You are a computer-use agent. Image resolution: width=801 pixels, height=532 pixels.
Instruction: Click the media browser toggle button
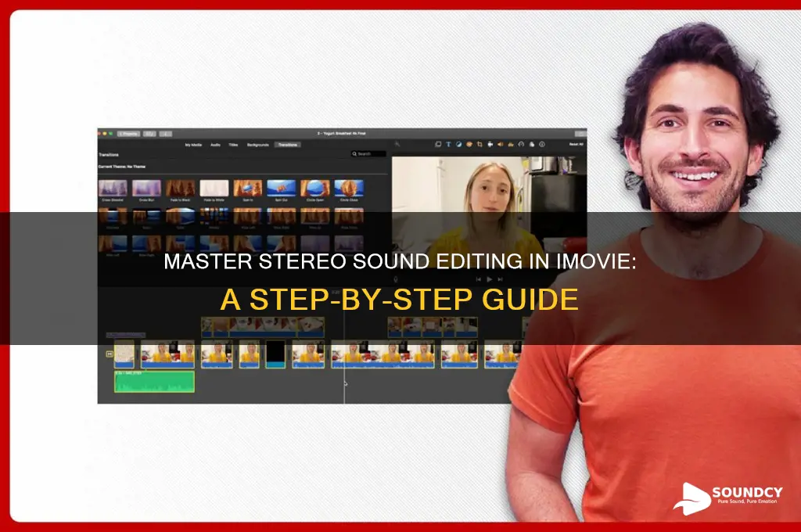pos(149,134)
